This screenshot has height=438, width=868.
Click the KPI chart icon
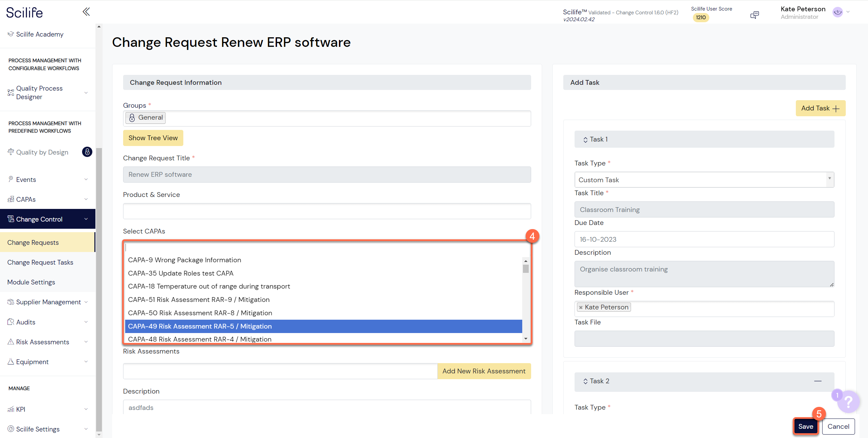[x=11, y=409]
